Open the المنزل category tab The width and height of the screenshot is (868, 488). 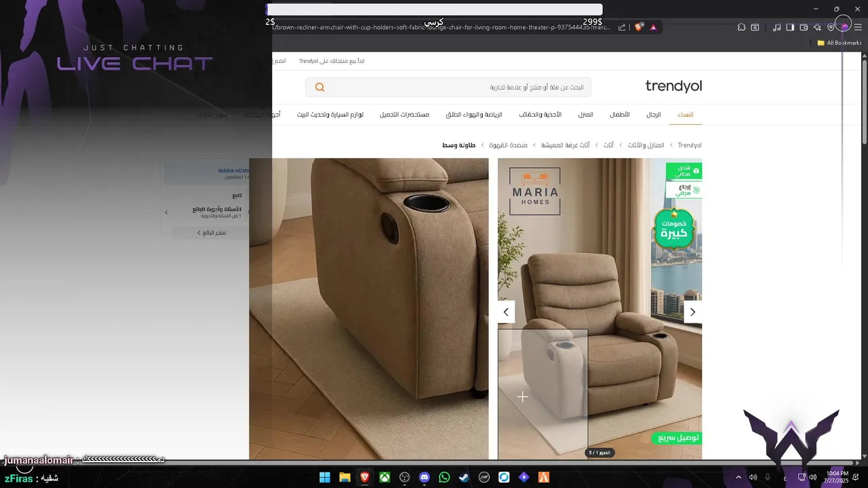(586, 115)
